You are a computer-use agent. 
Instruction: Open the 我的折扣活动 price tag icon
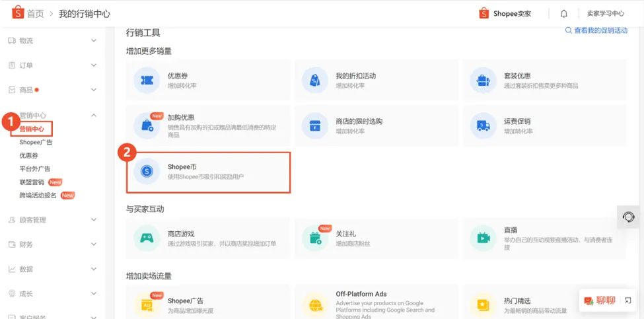point(315,80)
